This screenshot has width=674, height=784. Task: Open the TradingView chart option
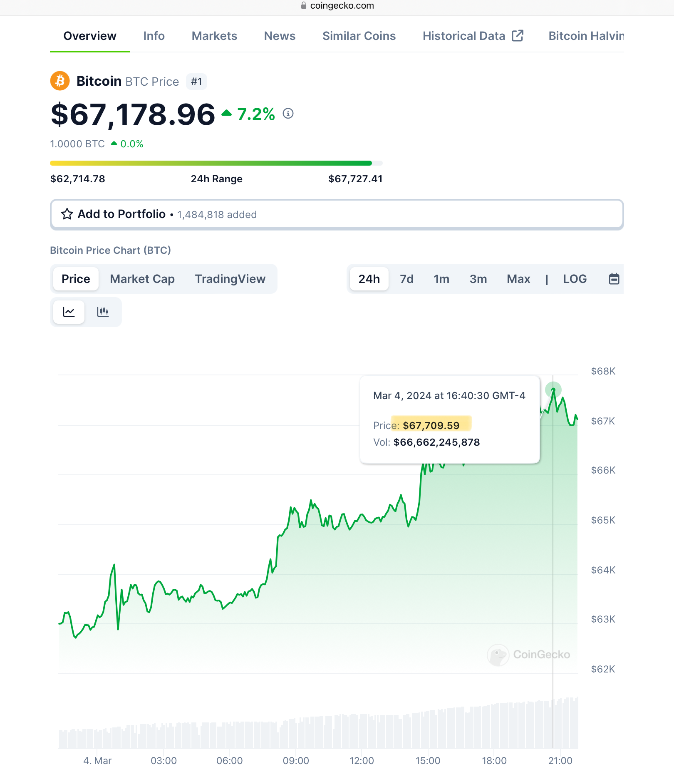[230, 279]
